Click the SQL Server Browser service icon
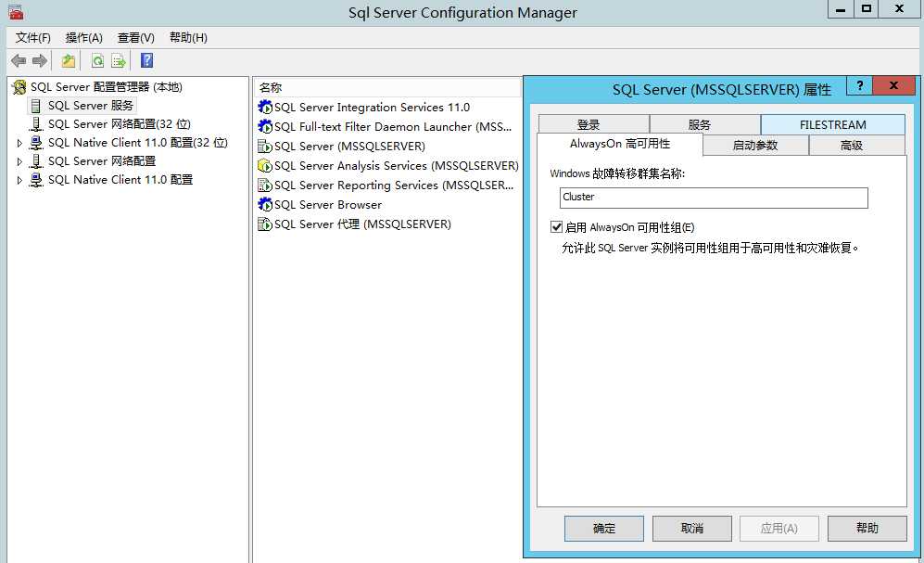This screenshot has width=924, height=563. pos(265,205)
